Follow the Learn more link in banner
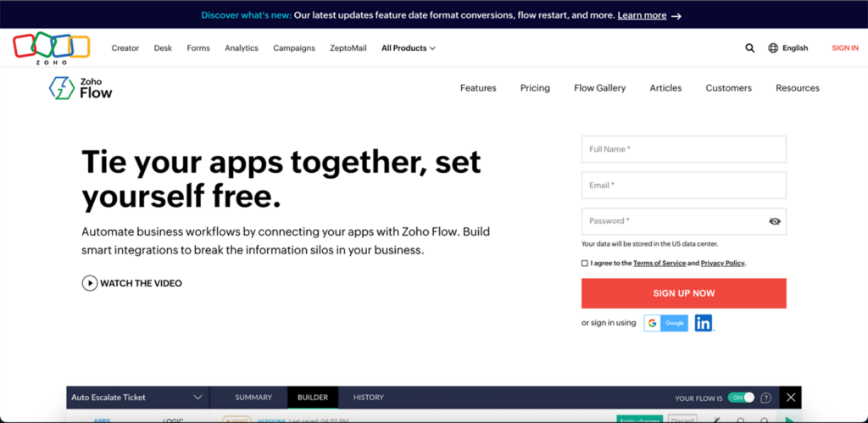The height and width of the screenshot is (423, 868). click(x=643, y=15)
